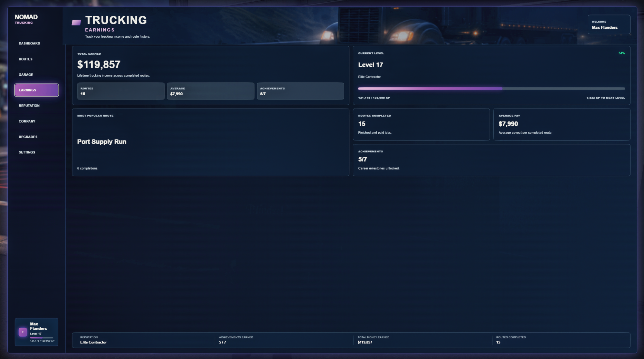Click 'Track your trucking income and route history.' subtitle
Image resolution: width=644 pixels, height=359 pixels.
coord(118,37)
